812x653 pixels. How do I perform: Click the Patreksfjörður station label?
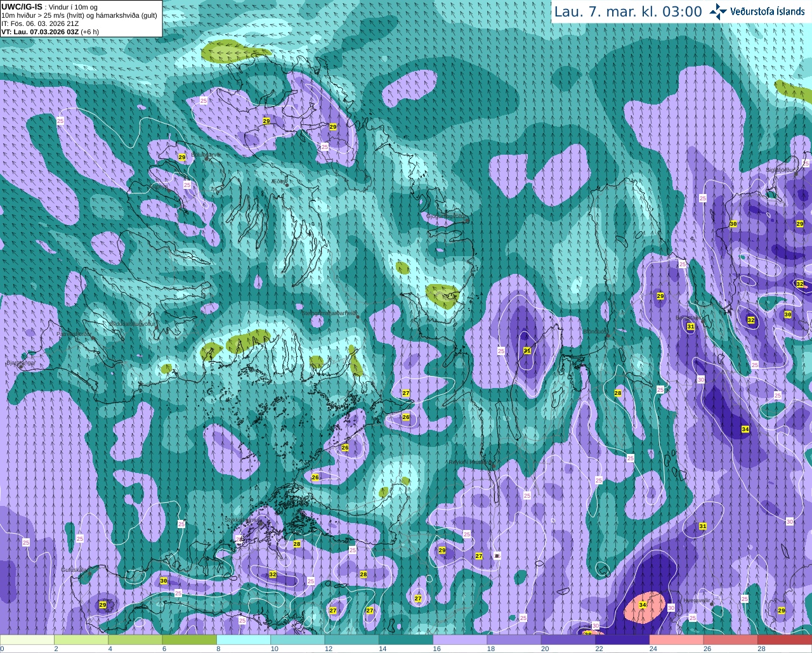coord(74,333)
